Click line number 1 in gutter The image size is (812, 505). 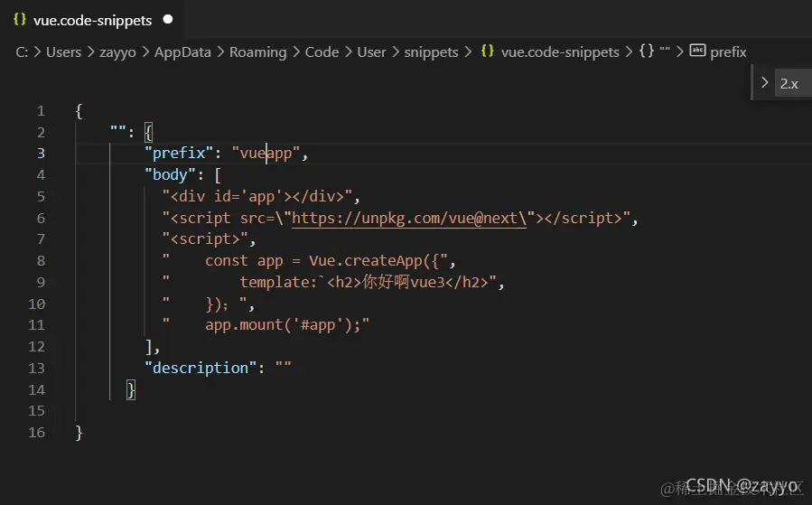click(x=41, y=111)
